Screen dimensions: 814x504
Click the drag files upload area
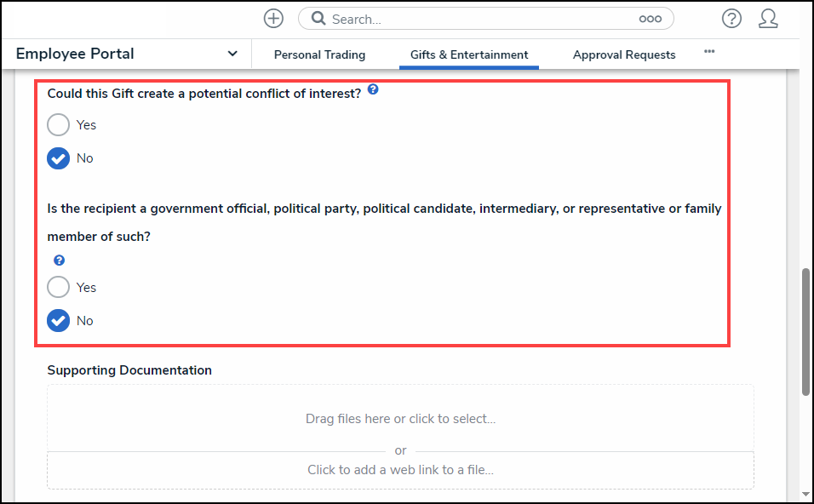(x=400, y=418)
